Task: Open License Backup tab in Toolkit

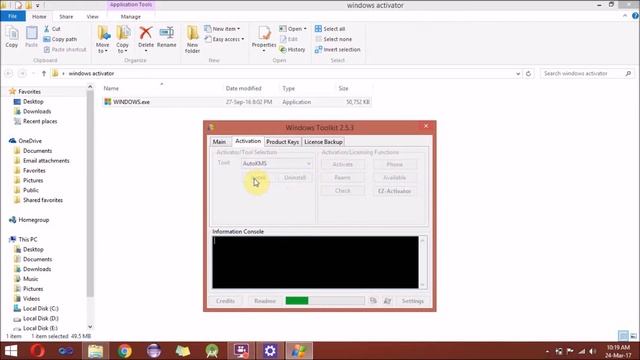Action: (x=323, y=142)
